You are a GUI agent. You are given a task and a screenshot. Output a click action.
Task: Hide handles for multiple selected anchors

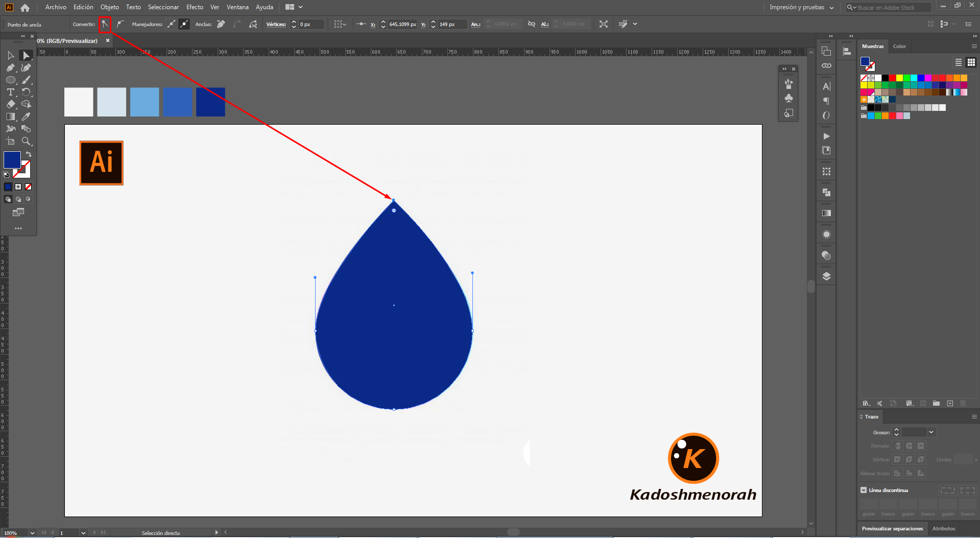(x=184, y=24)
